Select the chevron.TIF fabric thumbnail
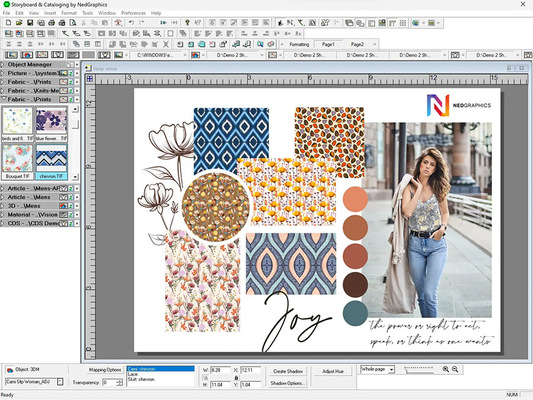The image size is (533, 400). [x=51, y=162]
